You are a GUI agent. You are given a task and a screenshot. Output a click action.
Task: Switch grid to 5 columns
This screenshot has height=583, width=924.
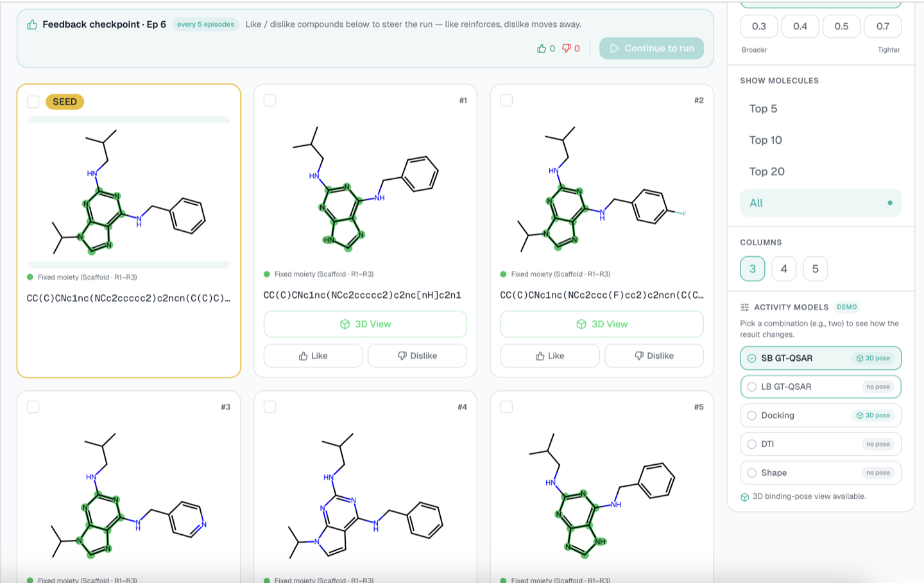816,268
